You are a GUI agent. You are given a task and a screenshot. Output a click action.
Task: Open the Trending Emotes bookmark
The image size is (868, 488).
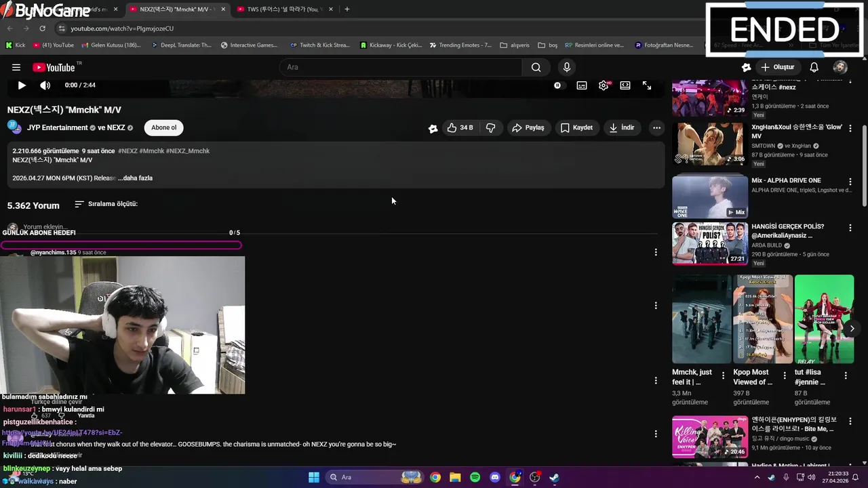(461, 45)
